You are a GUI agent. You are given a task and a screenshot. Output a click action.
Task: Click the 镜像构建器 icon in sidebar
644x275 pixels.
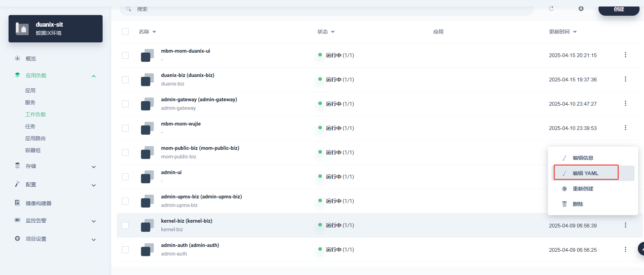coord(17,203)
